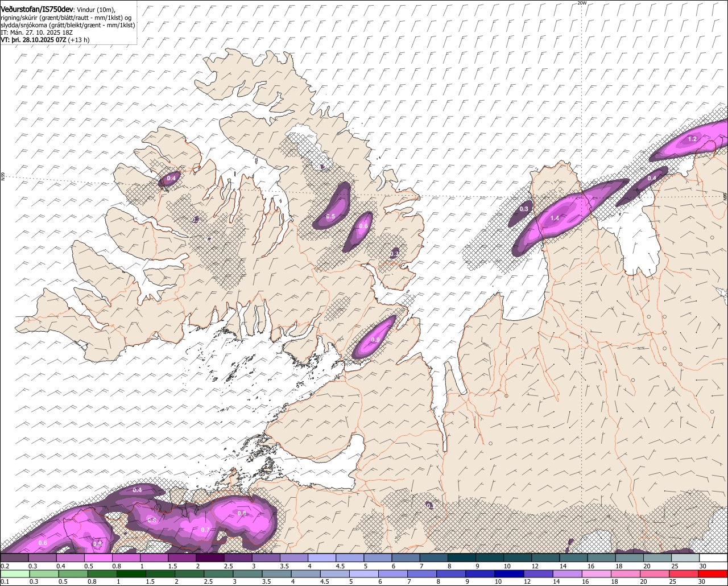728x586 pixels.
Task: Pick the bright red rain swatch starting at 30
Action: coord(713,574)
